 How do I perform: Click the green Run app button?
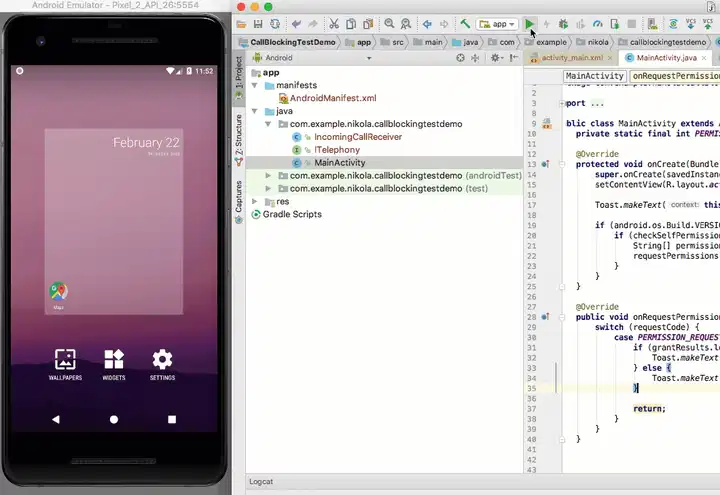pyautogui.click(x=530, y=23)
